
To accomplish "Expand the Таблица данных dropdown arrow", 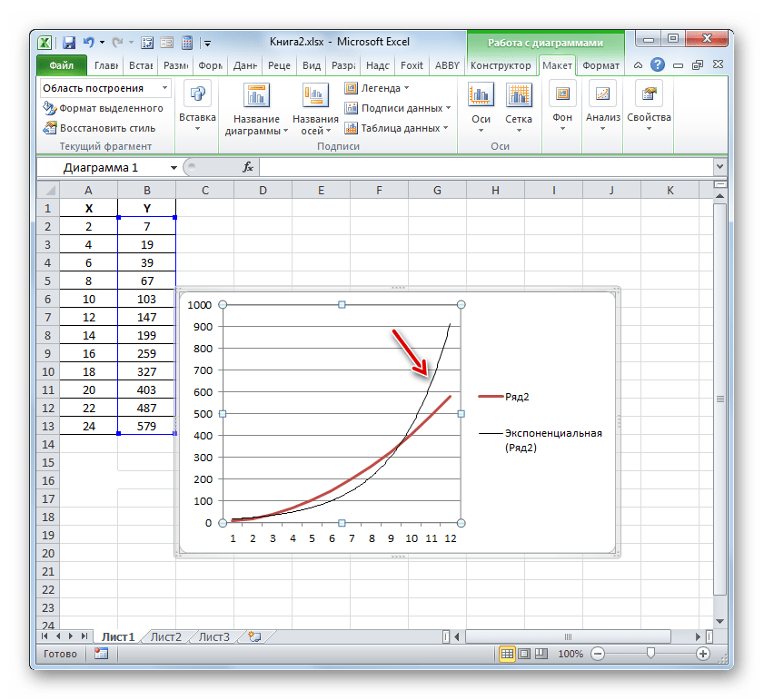I will 445,128.
